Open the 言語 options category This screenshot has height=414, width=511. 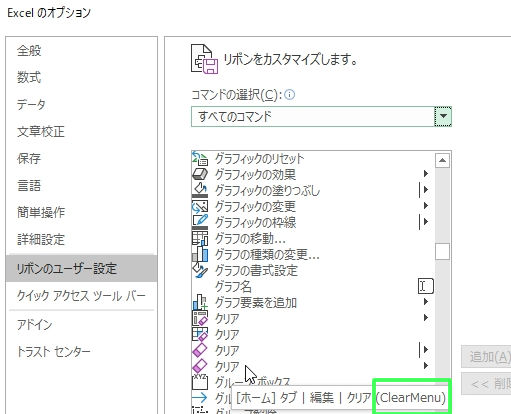[x=81, y=185]
